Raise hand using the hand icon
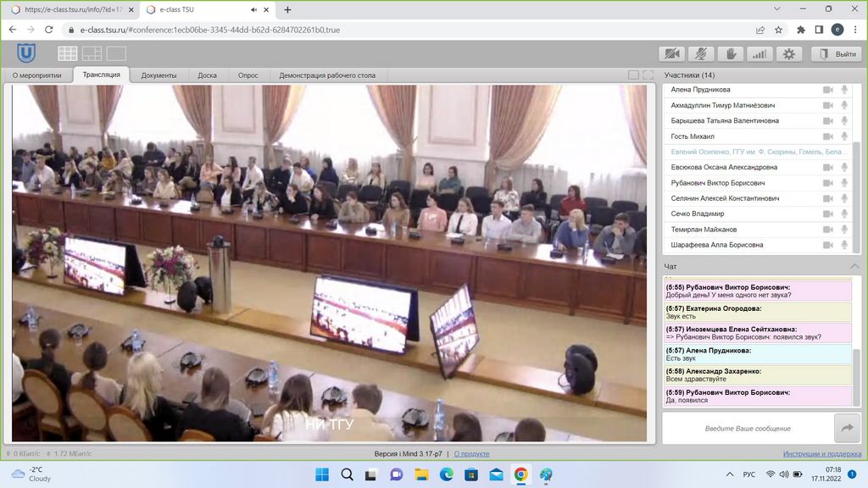 click(x=730, y=54)
